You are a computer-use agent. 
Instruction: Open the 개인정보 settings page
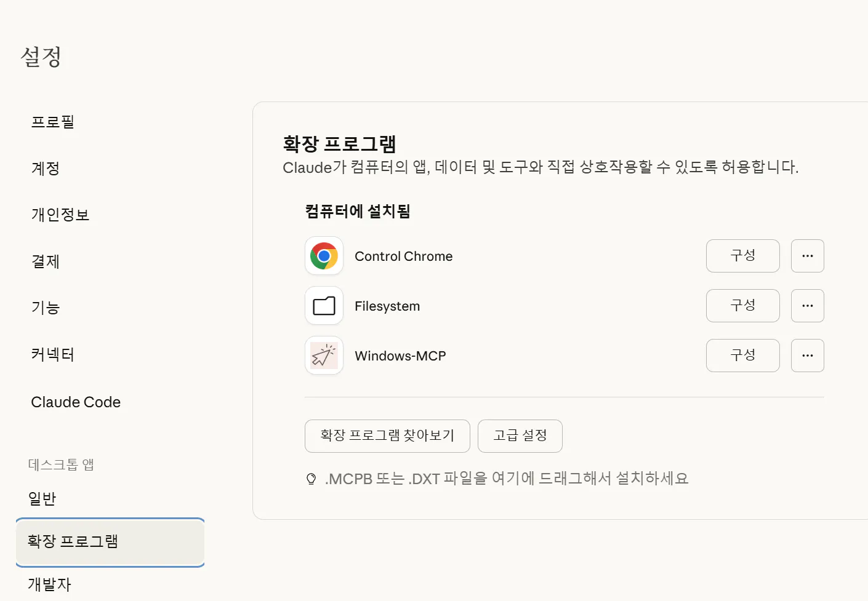pyautogui.click(x=60, y=215)
